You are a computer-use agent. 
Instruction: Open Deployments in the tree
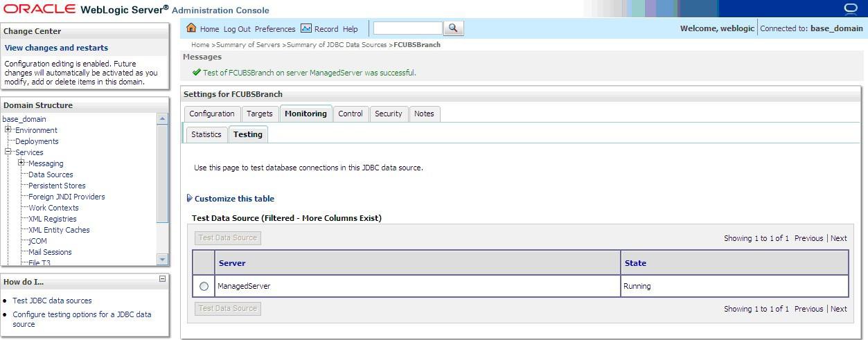click(x=37, y=141)
